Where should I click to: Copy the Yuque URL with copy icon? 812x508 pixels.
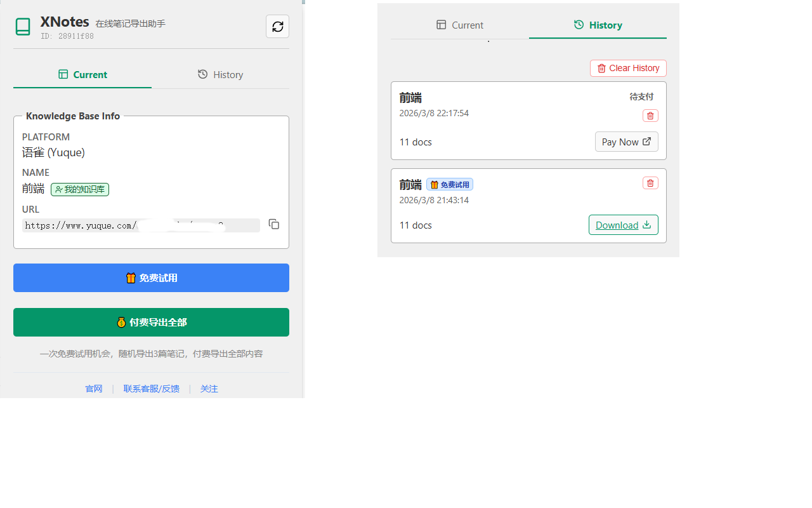pos(274,224)
